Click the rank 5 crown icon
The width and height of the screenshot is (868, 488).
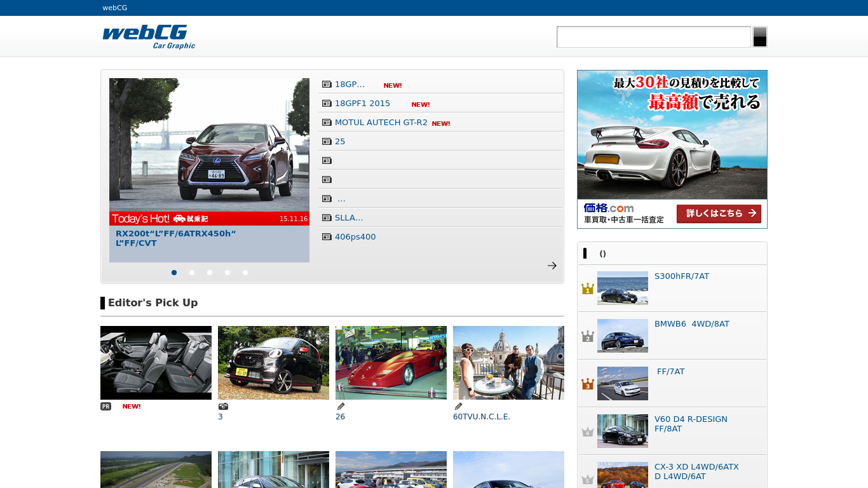click(x=587, y=479)
